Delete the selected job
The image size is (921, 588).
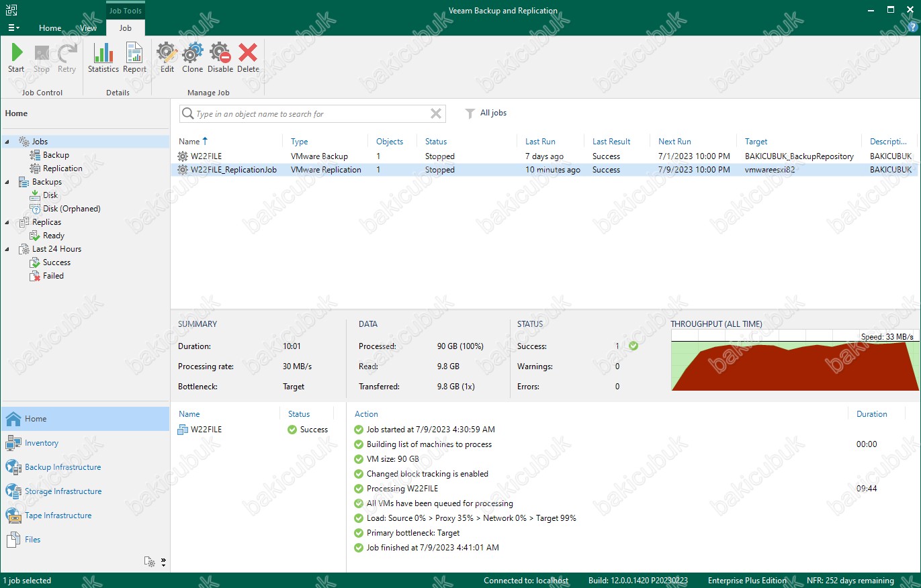point(248,58)
